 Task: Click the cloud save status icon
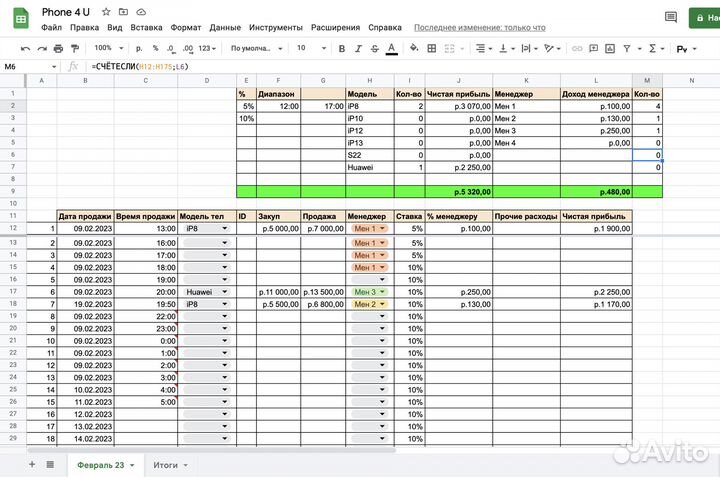(141, 12)
